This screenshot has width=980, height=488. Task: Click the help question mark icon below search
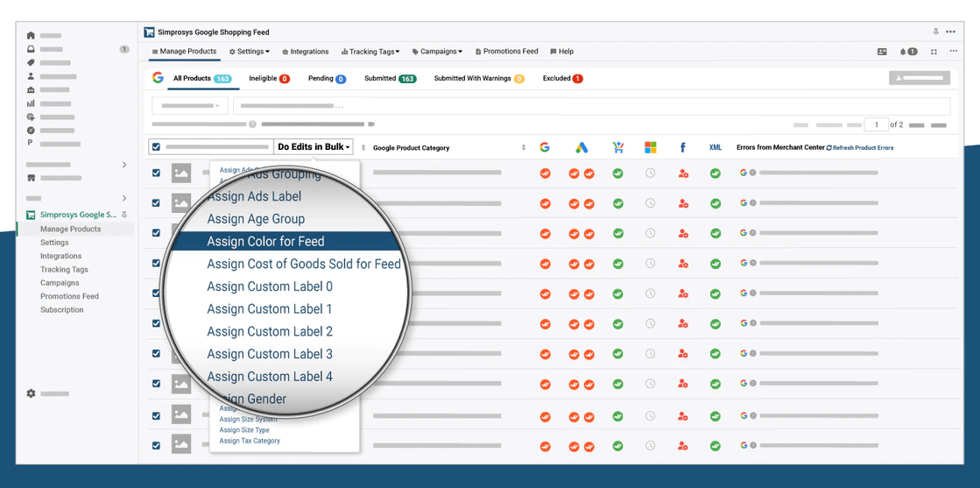pos(252,124)
